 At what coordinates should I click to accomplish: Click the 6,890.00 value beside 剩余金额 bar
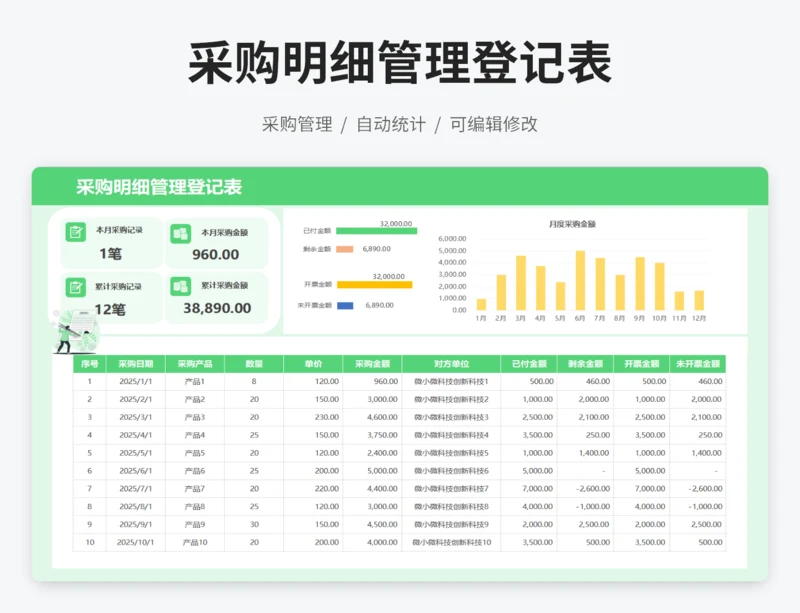pos(377,249)
